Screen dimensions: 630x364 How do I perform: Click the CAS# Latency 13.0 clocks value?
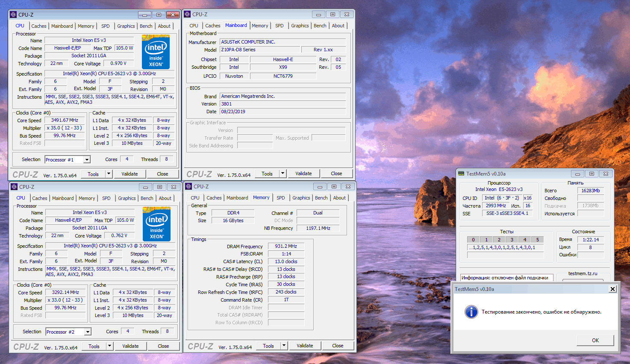[x=286, y=261]
